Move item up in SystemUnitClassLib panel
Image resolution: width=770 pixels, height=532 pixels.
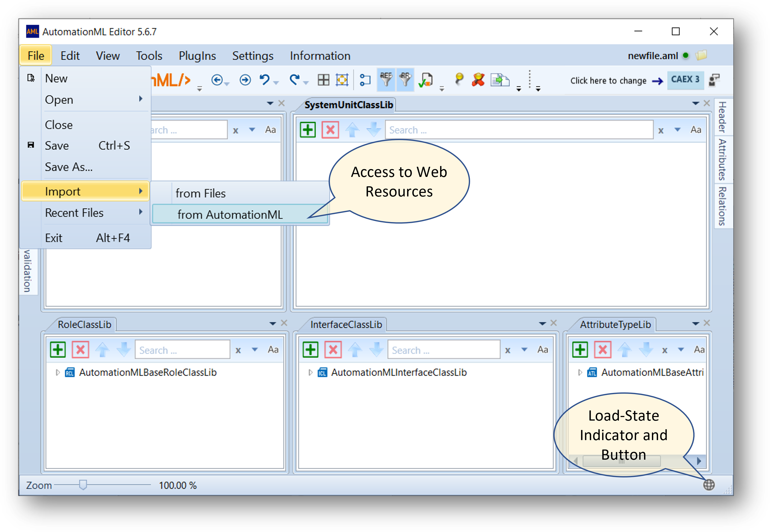click(x=352, y=130)
